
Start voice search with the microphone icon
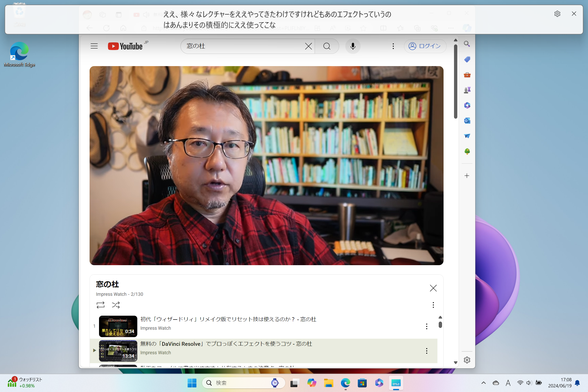coord(352,46)
